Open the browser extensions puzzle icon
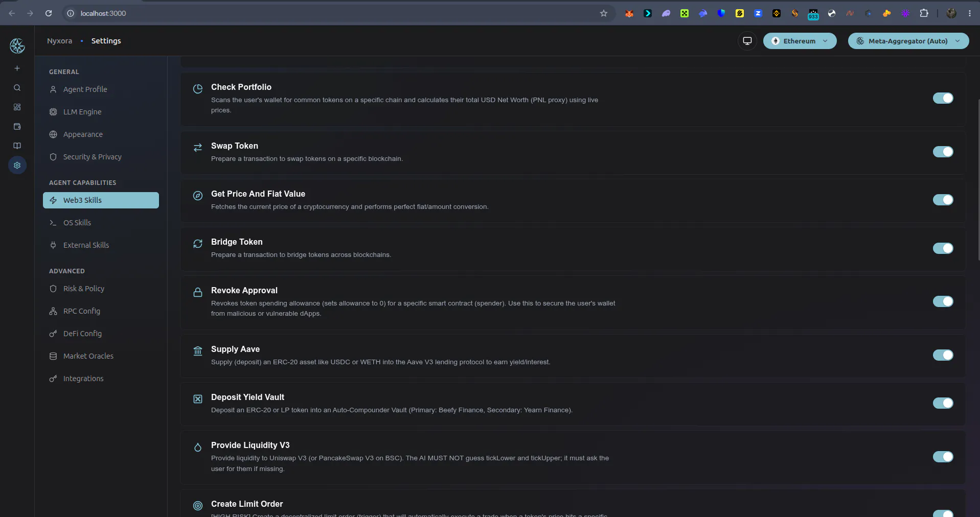Viewport: 980px width, 517px height. pos(924,13)
